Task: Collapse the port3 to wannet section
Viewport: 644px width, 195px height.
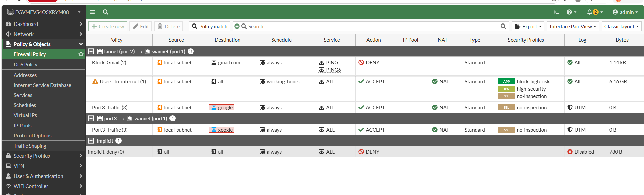Action: point(91,118)
